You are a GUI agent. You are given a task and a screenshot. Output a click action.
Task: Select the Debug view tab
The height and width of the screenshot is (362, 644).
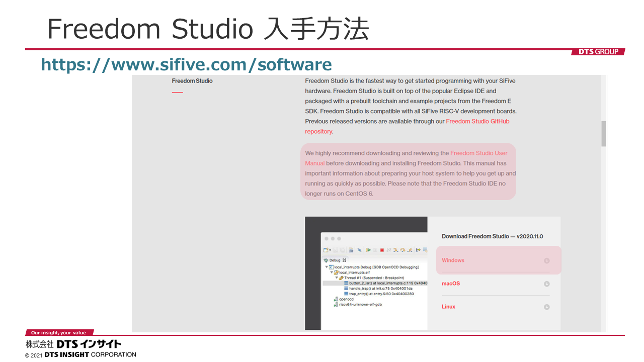(x=335, y=260)
